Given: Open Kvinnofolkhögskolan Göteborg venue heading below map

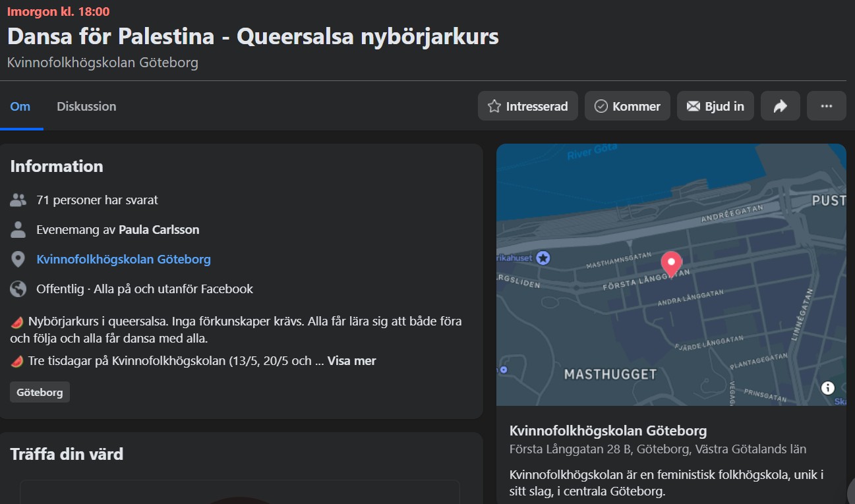Looking at the screenshot, I should tap(608, 431).
